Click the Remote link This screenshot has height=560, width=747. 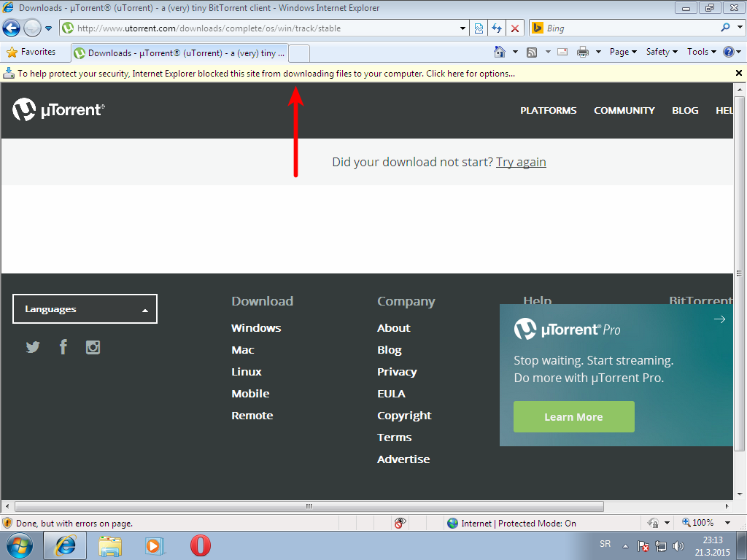point(252,416)
